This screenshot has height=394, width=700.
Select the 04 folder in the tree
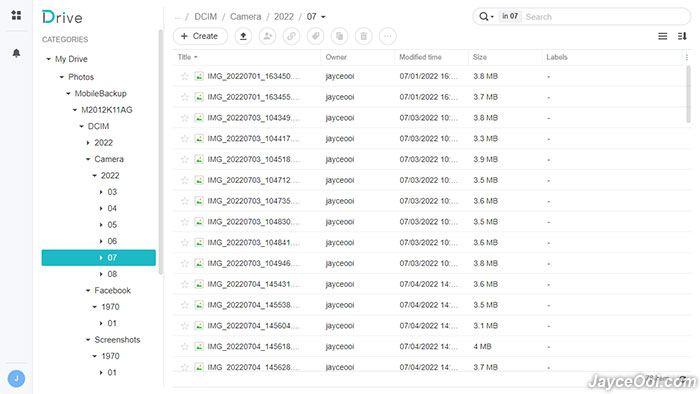pyautogui.click(x=112, y=208)
